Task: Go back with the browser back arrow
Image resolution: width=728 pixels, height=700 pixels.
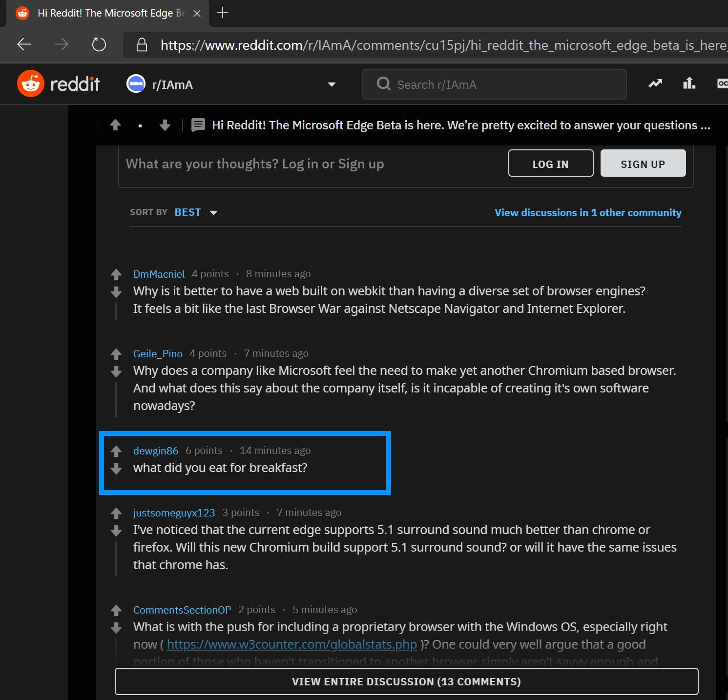Action: pyautogui.click(x=24, y=45)
